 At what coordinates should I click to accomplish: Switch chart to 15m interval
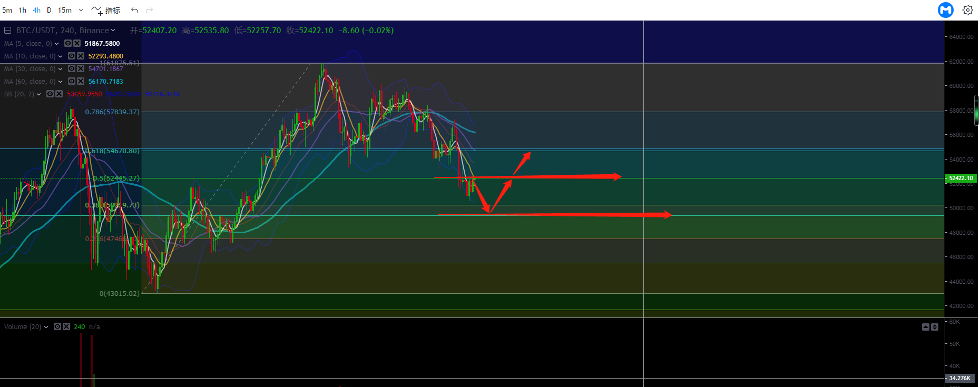[65, 10]
